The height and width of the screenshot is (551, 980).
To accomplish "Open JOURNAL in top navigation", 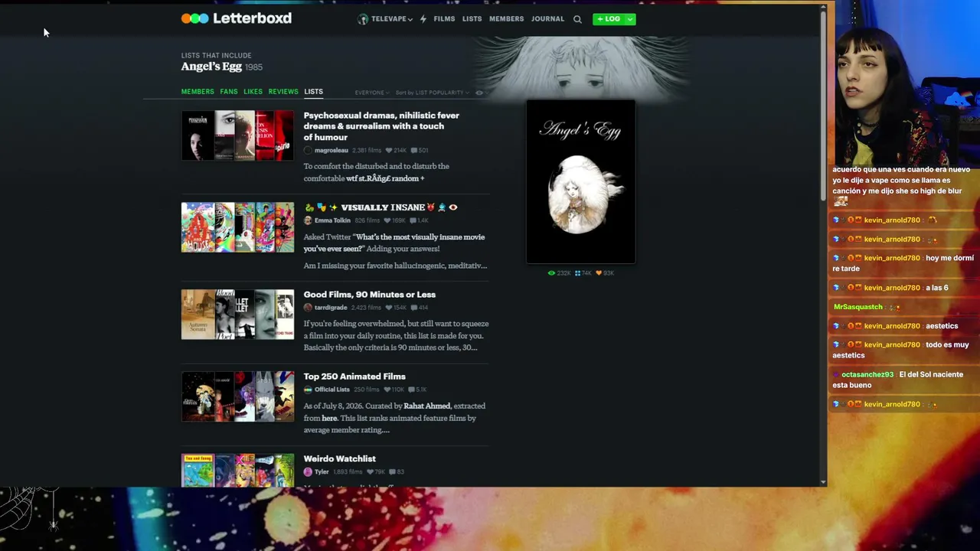I will [547, 19].
